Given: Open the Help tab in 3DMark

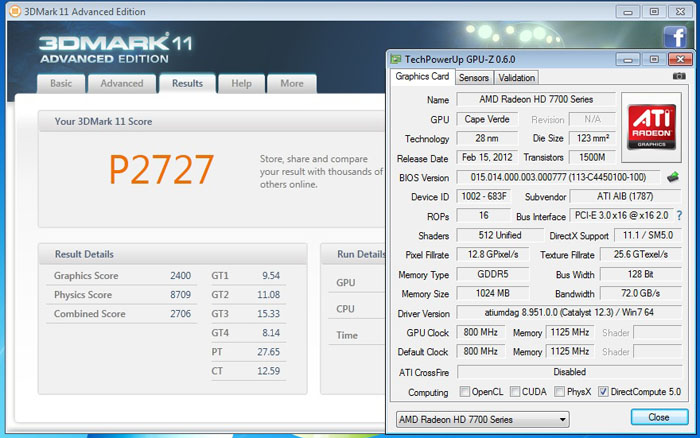Looking at the screenshot, I should (x=242, y=83).
